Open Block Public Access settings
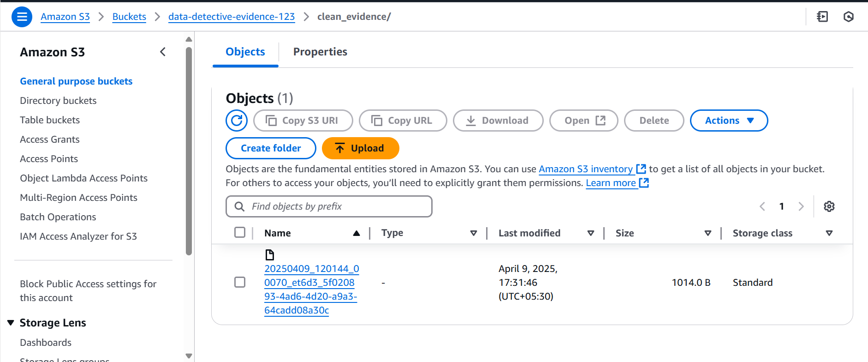 88,291
